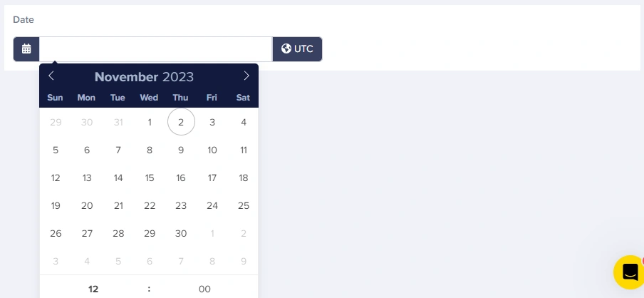Screen dimensions: 644x298
Task: Choose November 20 on the calendar
Action: coord(87,205)
